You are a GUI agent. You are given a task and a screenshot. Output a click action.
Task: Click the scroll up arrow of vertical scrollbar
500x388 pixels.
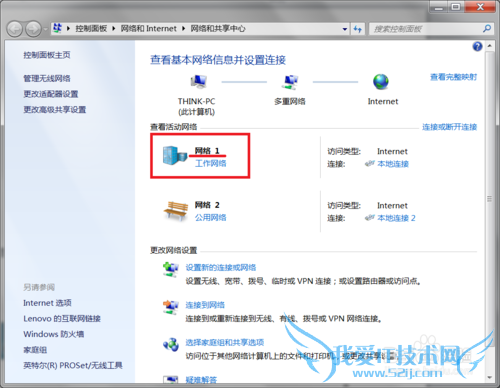point(489,45)
